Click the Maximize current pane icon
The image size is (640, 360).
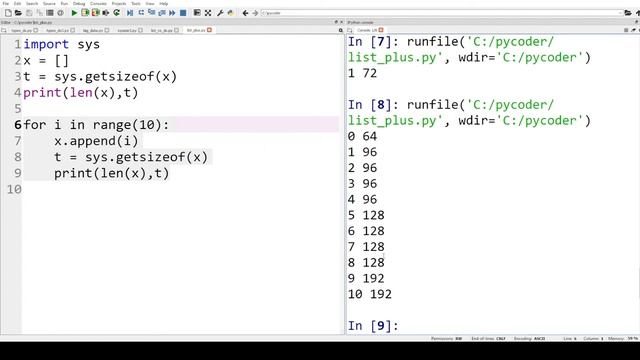point(197,13)
